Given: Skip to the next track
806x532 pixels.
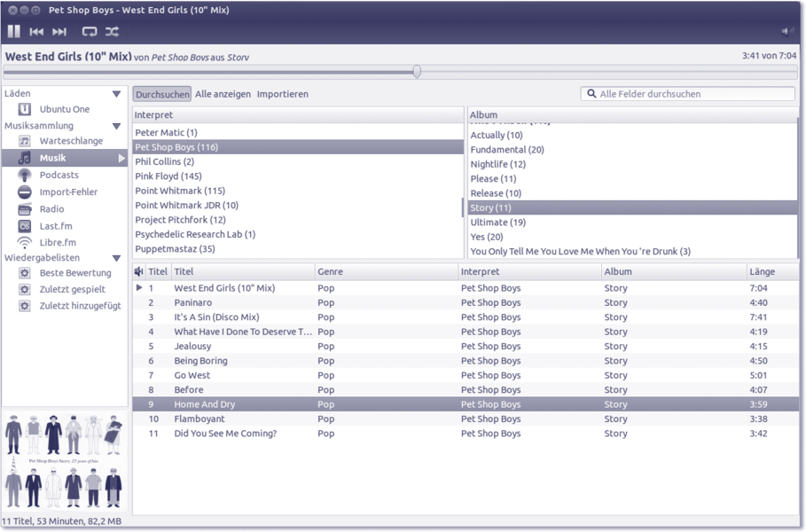Looking at the screenshot, I should pyautogui.click(x=59, y=32).
